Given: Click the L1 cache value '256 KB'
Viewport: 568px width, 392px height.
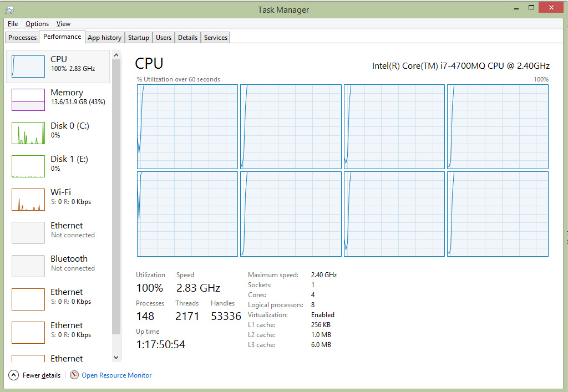Looking at the screenshot, I should tap(321, 325).
